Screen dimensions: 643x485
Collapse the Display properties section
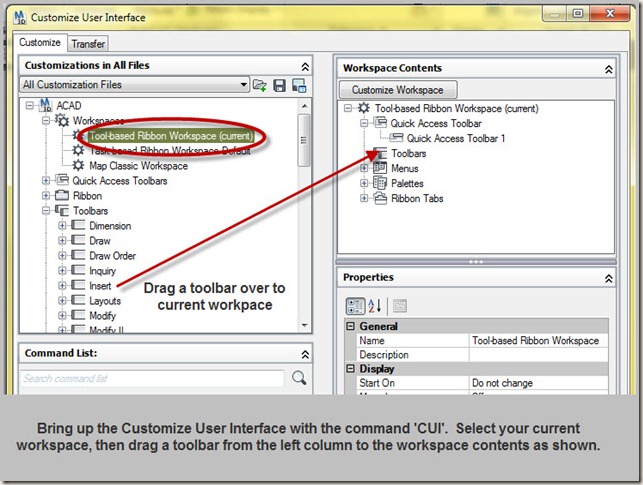pos(350,369)
